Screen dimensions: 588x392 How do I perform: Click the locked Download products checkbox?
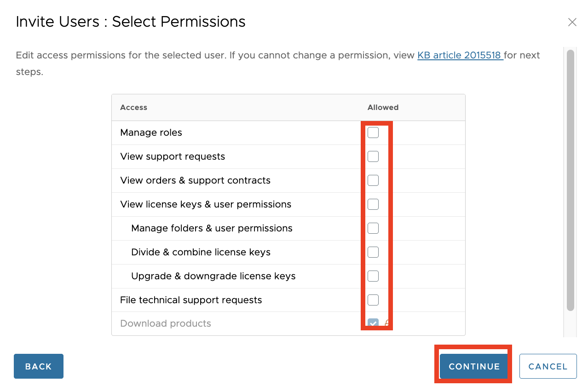tap(373, 323)
